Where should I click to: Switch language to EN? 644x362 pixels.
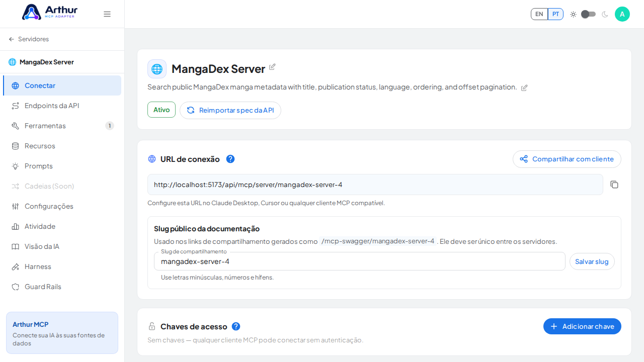(539, 14)
